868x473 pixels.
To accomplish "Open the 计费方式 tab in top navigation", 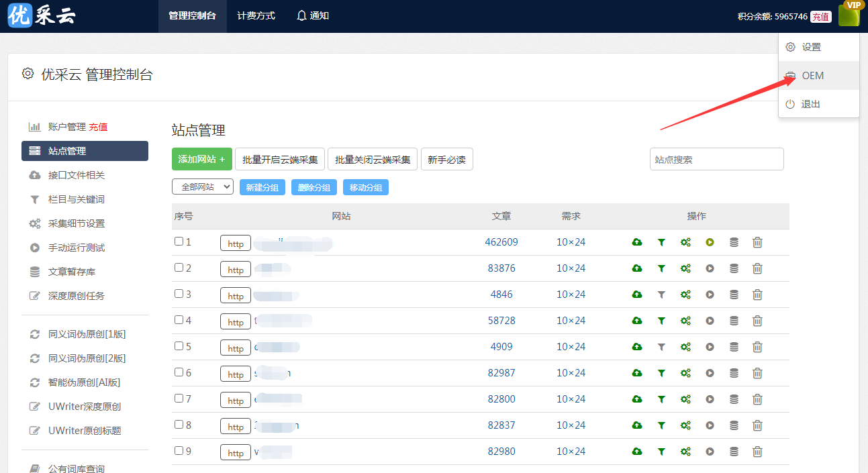I will [256, 15].
